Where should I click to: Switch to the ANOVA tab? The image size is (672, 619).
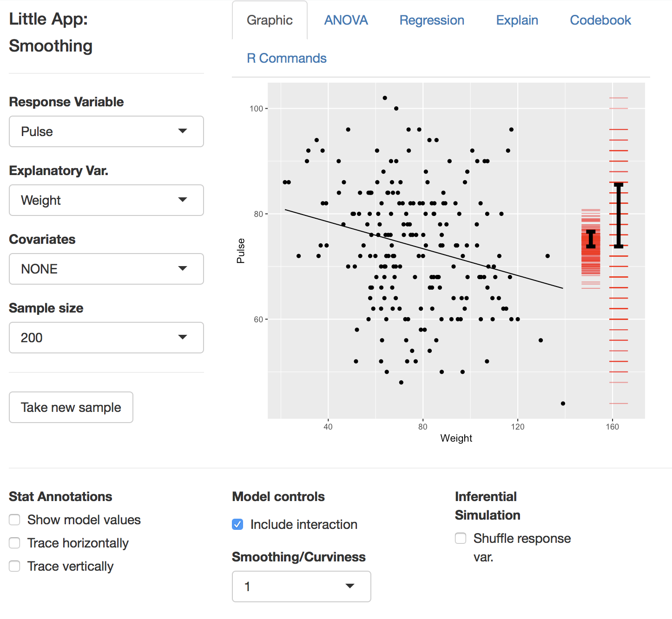click(x=346, y=20)
